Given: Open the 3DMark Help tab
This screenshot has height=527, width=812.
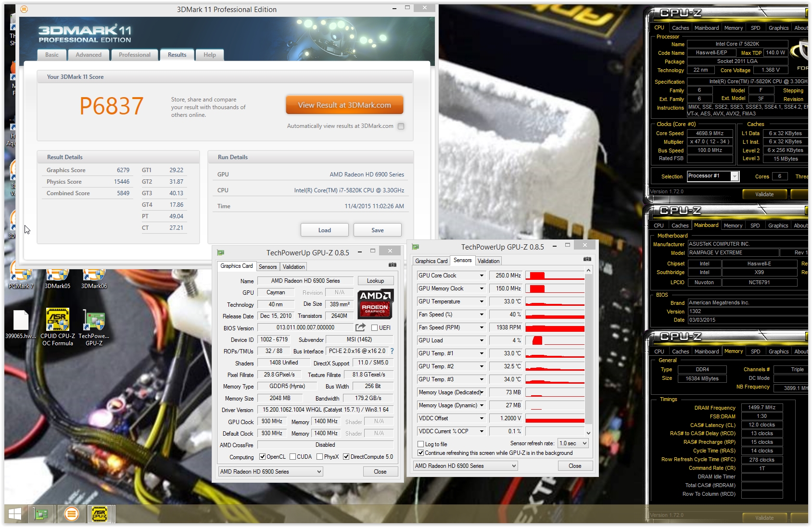Looking at the screenshot, I should 210,55.
